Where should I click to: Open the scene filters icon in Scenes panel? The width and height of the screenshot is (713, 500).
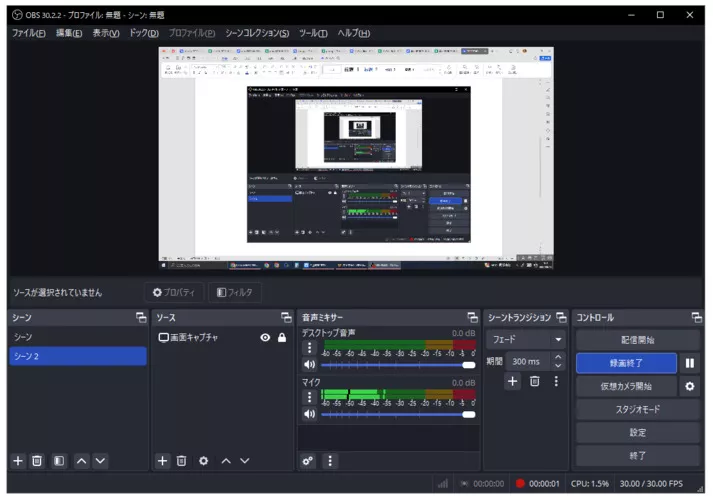(58, 461)
